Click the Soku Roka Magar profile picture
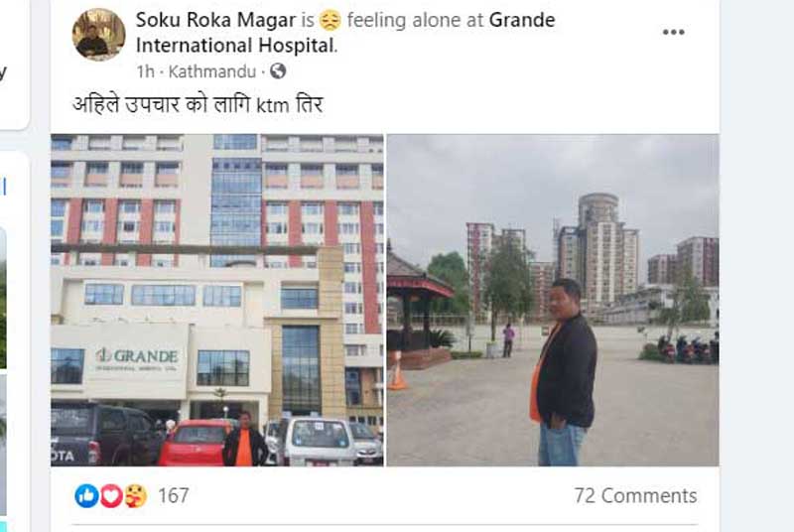 98,34
